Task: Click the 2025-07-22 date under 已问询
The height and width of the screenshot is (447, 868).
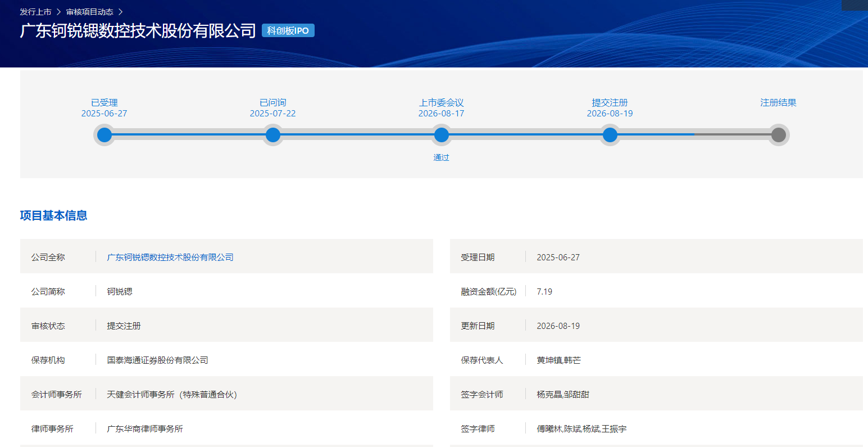Action: [273, 114]
